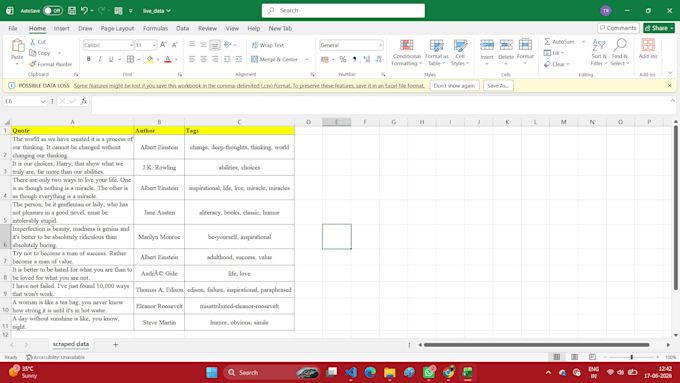Toggle Italic formatting
This screenshot has width=680, height=383.
click(100, 59)
